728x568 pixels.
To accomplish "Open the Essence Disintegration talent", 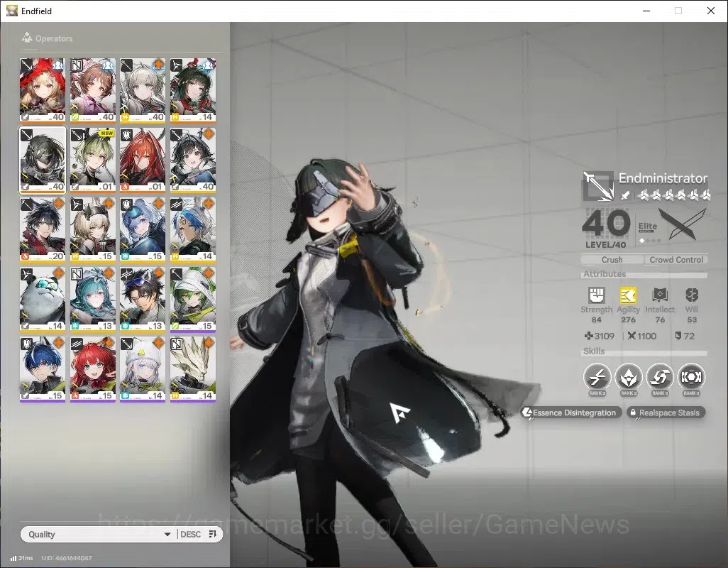I will [571, 413].
